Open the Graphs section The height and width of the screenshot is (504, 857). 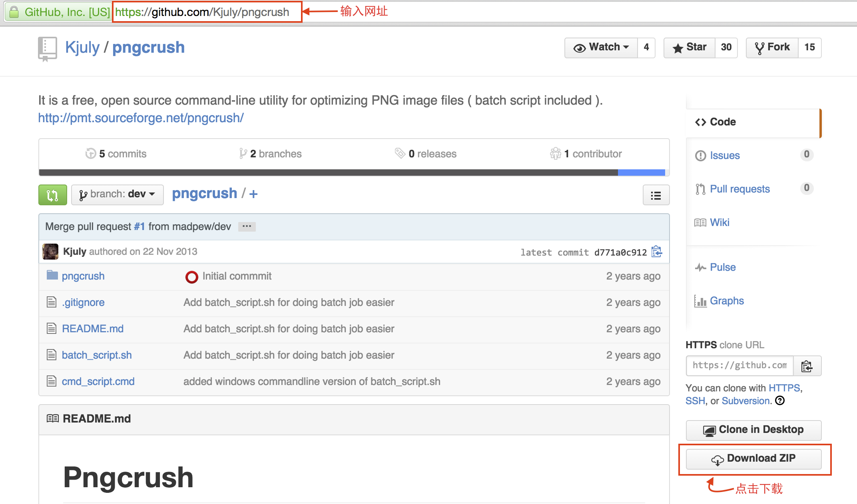pyautogui.click(x=726, y=301)
